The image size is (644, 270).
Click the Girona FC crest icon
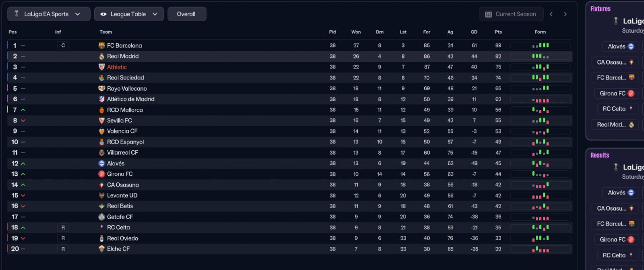tap(102, 174)
